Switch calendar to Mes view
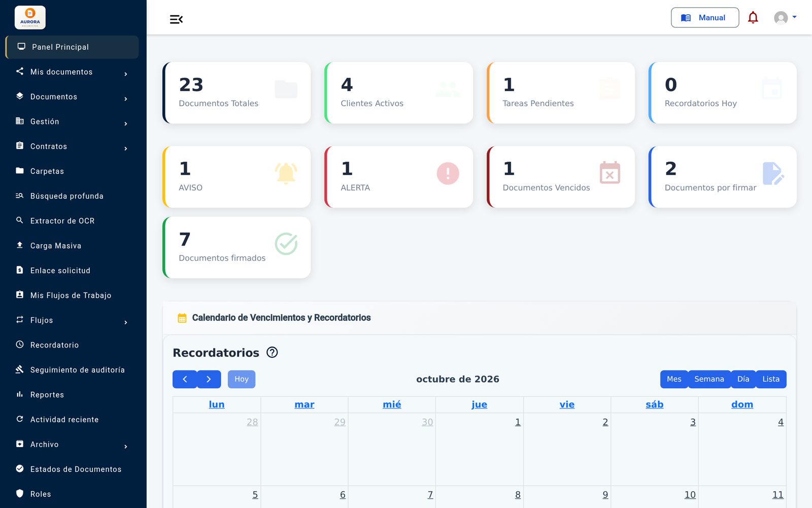Image resolution: width=812 pixels, height=508 pixels. [674, 379]
